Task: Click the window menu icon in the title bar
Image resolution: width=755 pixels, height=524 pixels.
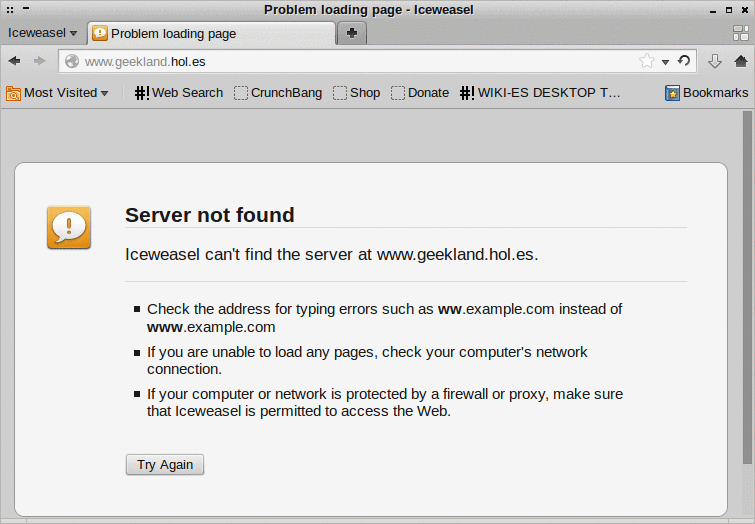Action: point(10,9)
